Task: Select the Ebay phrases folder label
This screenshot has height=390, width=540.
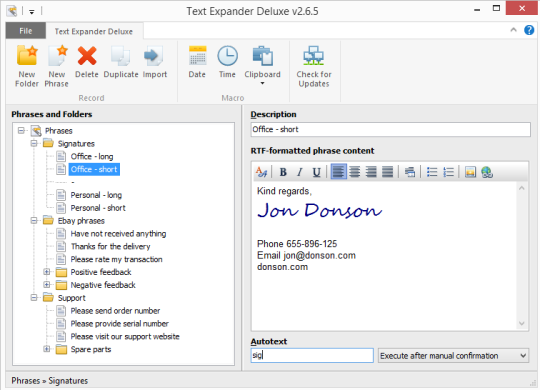Action: 81,221
